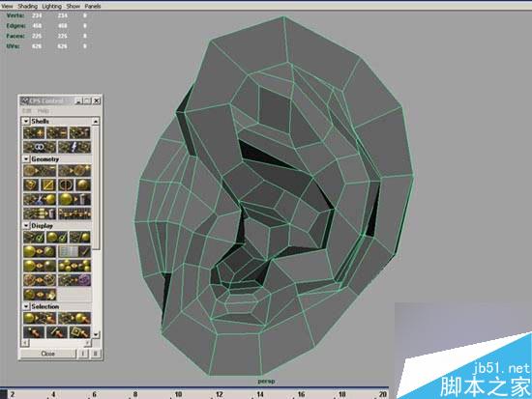
Task: Click CPS panel horizontal scrollbar left arrow
Action: click(25, 343)
